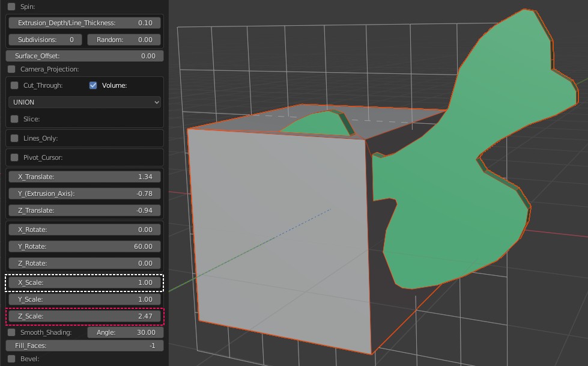Click the Random value field
Image resolution: width=588 pixels, height=366 pixels.
point(124,40)
